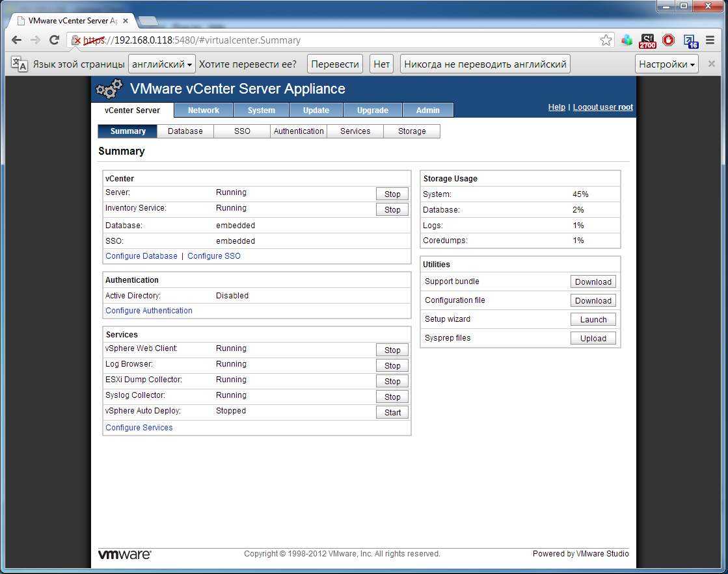Stop the vCenter Server service
The image size is (728, 574).
click(x=392, y=194)
